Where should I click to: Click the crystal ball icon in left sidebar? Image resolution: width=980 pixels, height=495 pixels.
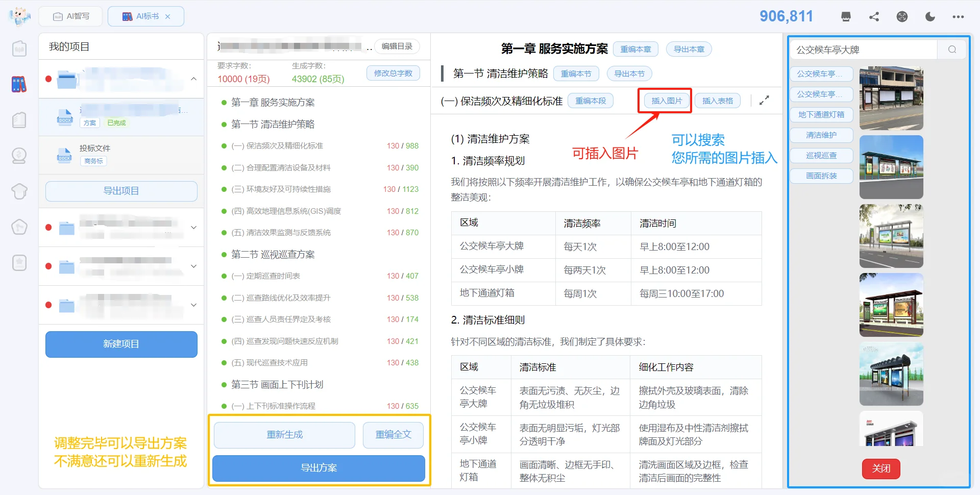coord(19,156)
